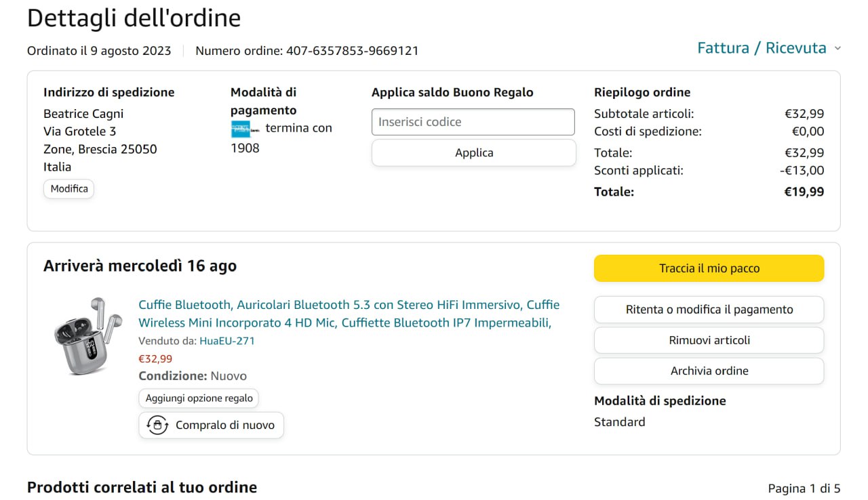Click Aggiungi opzione regalo
The height and width of the screenshot is (500, 868).
pyautogui.click(x=199, y=398)
